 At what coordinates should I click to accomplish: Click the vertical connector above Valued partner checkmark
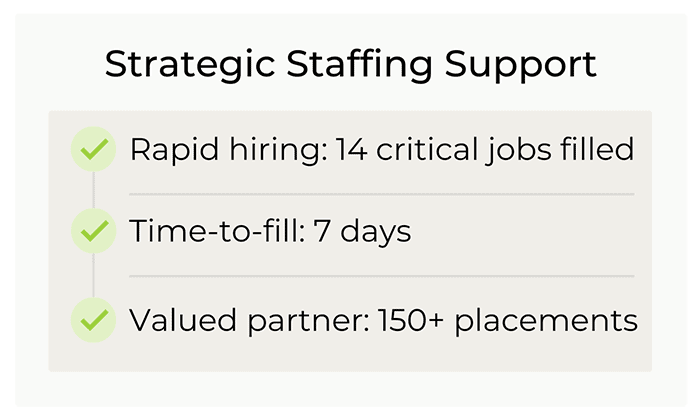(x=93, y=275)
